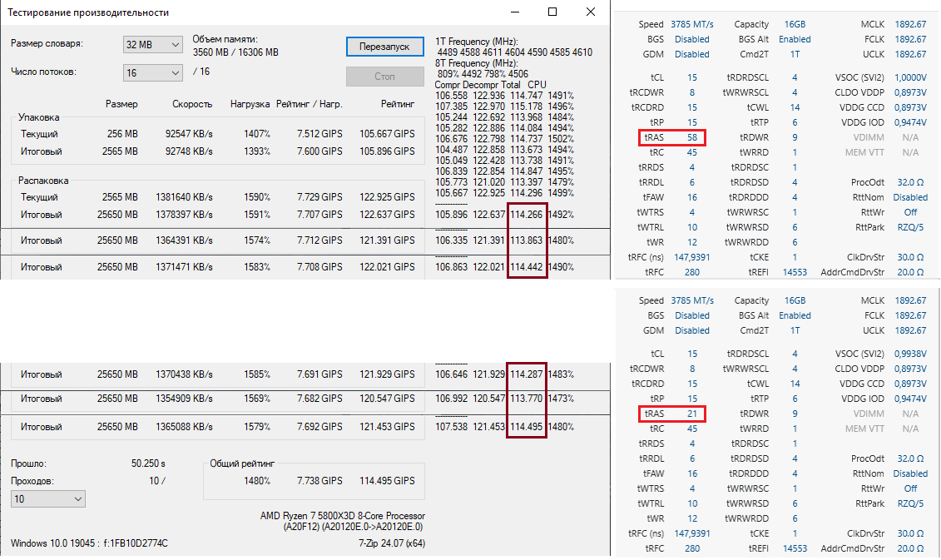Viewport: 941px width, 560px height.
Task: Click the rating value 122.021 GIPS
Action: [x=387, y=266]
